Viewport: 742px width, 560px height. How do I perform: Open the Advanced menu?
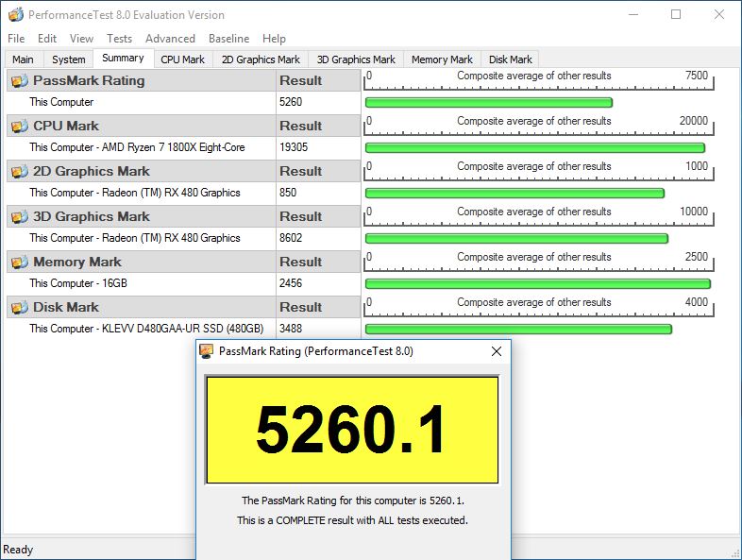click(x=170, y=39)
